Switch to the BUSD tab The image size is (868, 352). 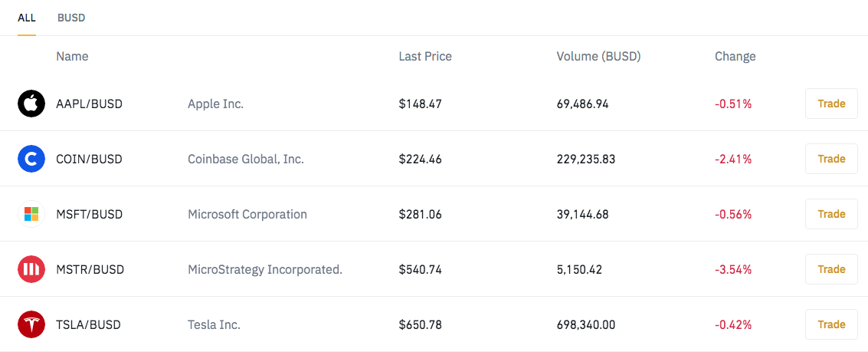(x=70, y=18)
